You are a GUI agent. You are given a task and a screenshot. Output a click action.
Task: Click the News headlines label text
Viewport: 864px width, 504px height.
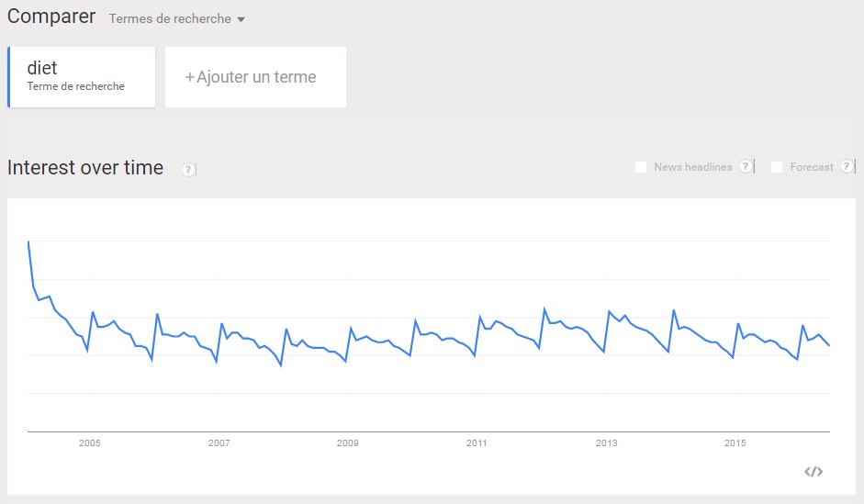[x=693, y=167]
